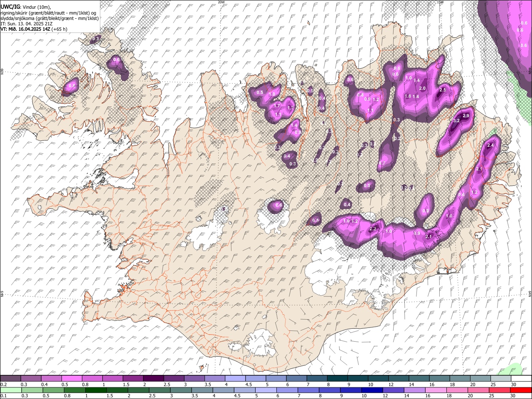Choose the navy blue 10 swatch in the lower legend row

point(372,390)
